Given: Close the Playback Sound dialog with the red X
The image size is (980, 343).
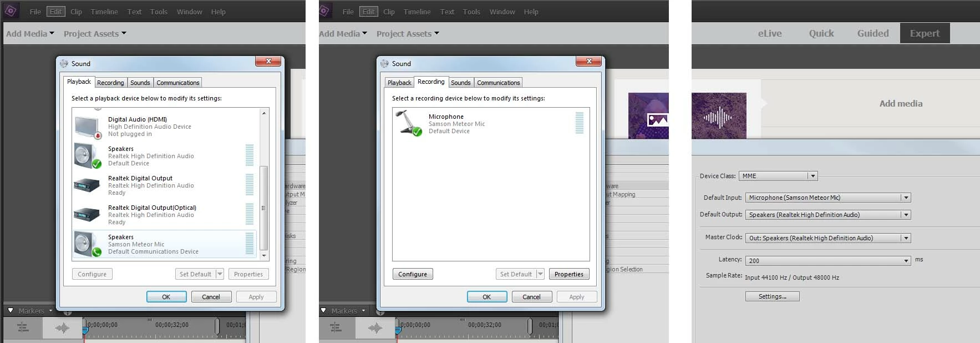Looking at the screenshot, I should click(268, 61).
